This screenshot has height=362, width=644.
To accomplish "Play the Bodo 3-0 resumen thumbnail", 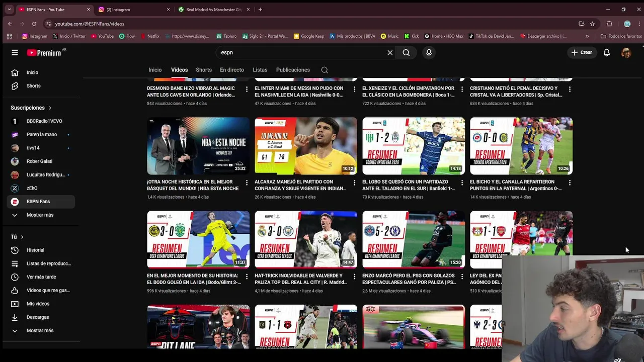I will point(198,239).
